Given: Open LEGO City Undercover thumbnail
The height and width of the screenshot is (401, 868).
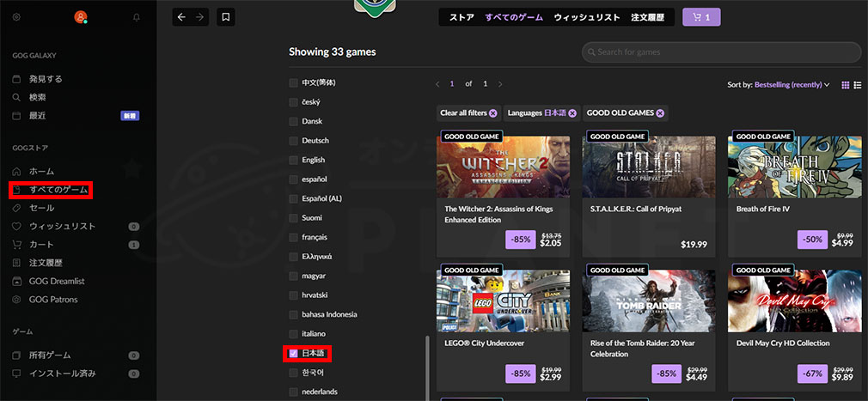Looking at the screenshot, I should coord(504,301).
